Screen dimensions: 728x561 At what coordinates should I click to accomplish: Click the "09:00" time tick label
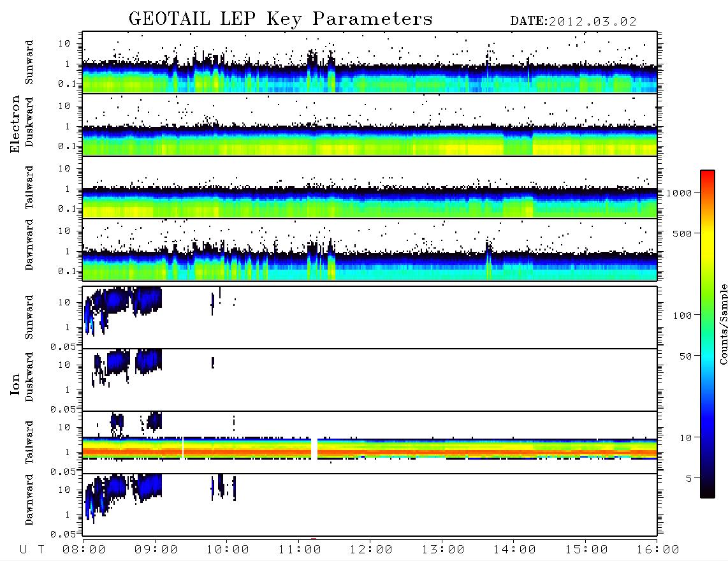click(x=156, y=550)
